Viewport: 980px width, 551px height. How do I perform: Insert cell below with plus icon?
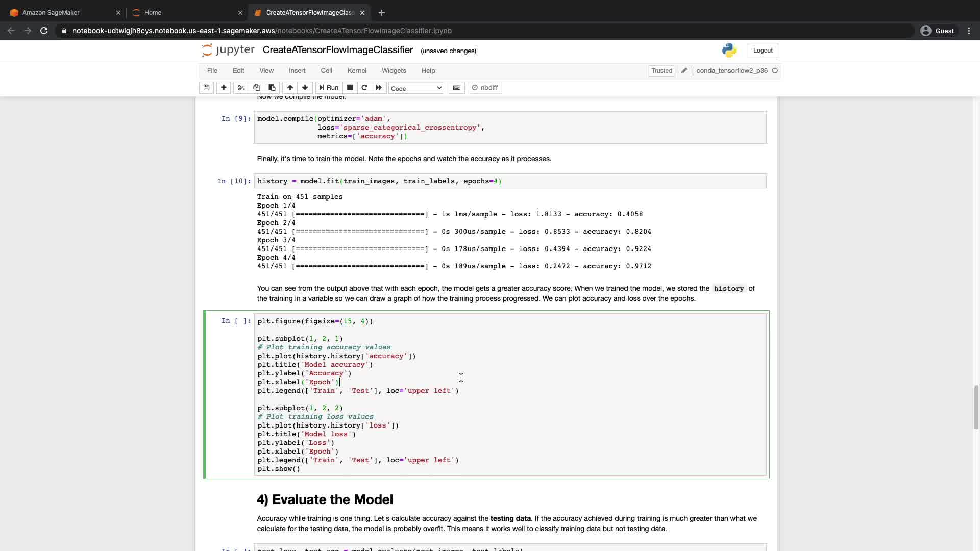[x=224, y=88]
